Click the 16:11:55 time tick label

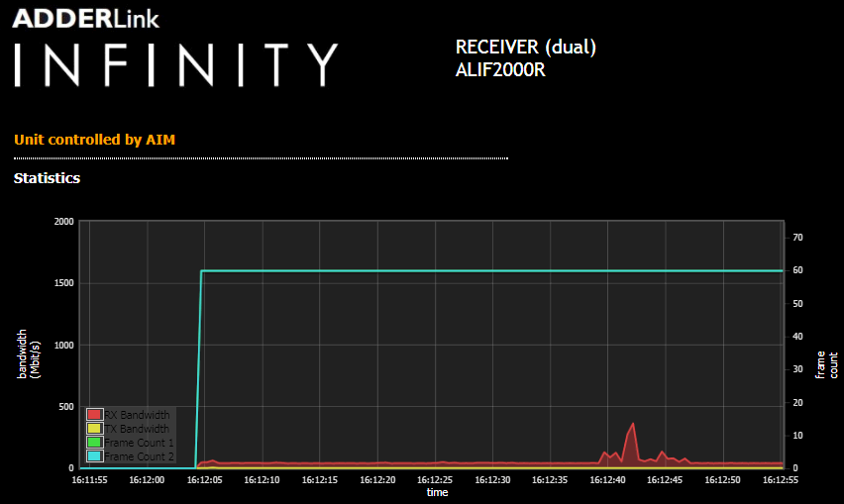coord(89,480)
